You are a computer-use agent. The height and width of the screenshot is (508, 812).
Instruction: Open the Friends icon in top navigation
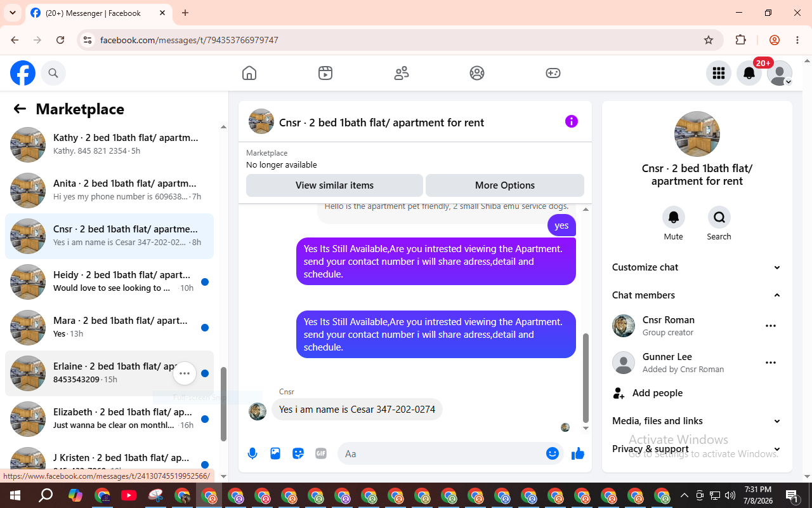coord(402,73)
